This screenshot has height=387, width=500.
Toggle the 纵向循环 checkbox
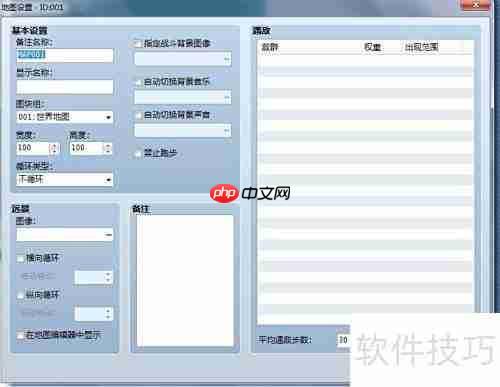[21, 295]
